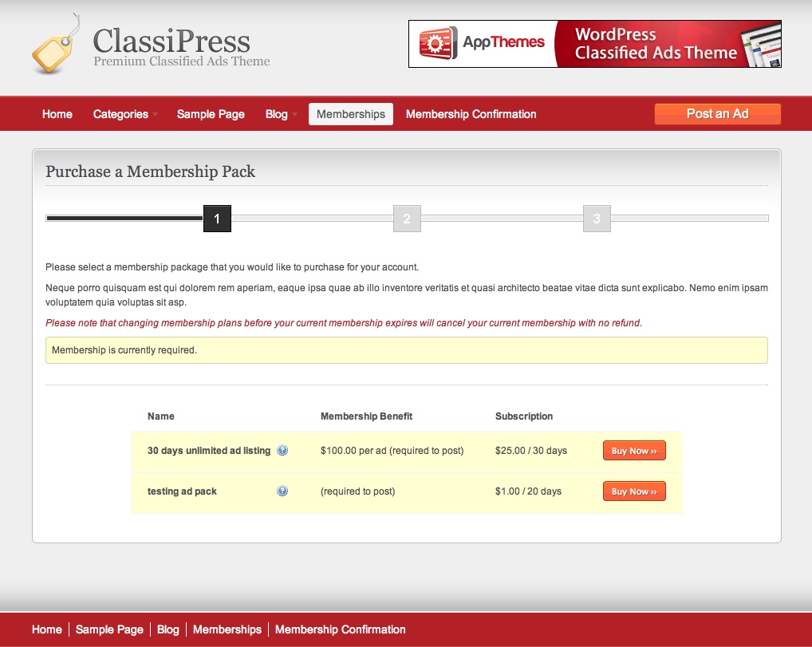The width and height of the screenshot is (812, 647).
Task: Click the ClassiPress site title
Action: 171,41
